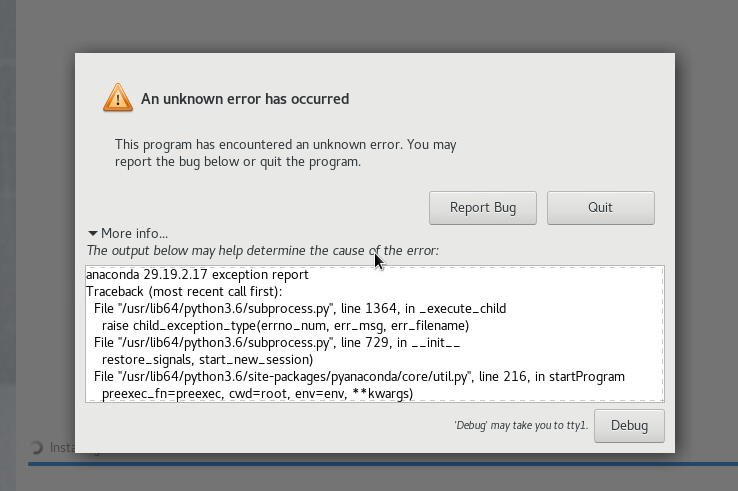Screen dimensions: 738x491
Task: Click the 'Traceback (most recent call first)' line
Action: (184, 291)
